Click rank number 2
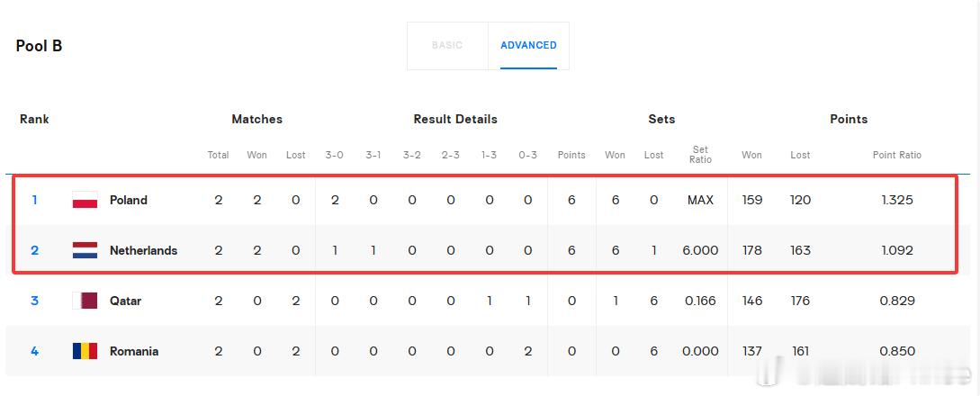980x396 pixels. tap(35, 250)
